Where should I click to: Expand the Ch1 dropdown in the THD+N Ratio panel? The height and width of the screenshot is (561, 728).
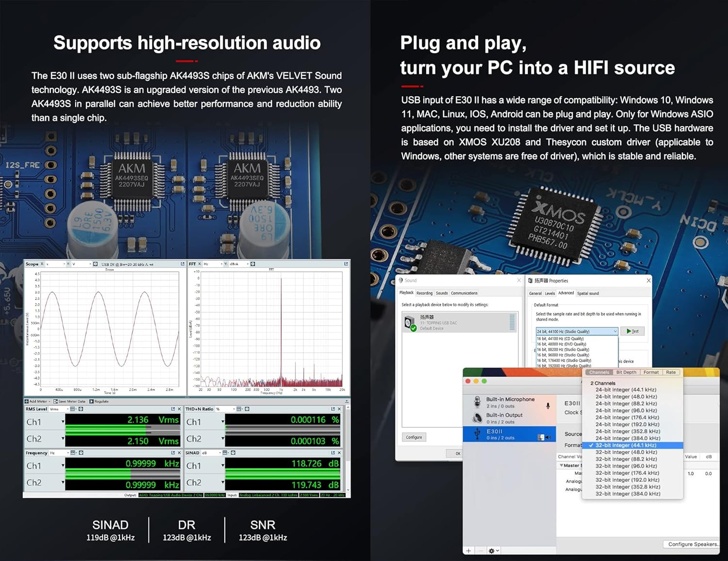click(223, 422)
